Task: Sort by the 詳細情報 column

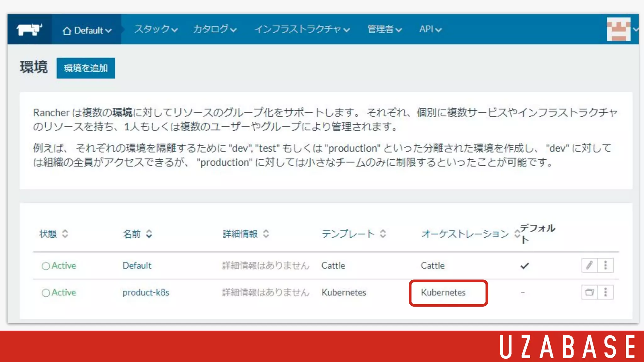Action: [x=266, y=234]
